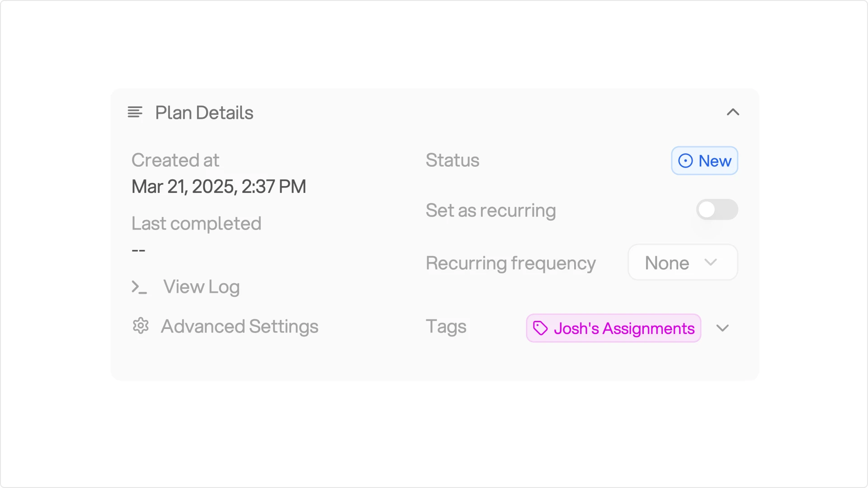The width and height of the screenshot is (868, 488).
Task: Click the terminal prompt icon beside View Log
Action: click(139, 287)
